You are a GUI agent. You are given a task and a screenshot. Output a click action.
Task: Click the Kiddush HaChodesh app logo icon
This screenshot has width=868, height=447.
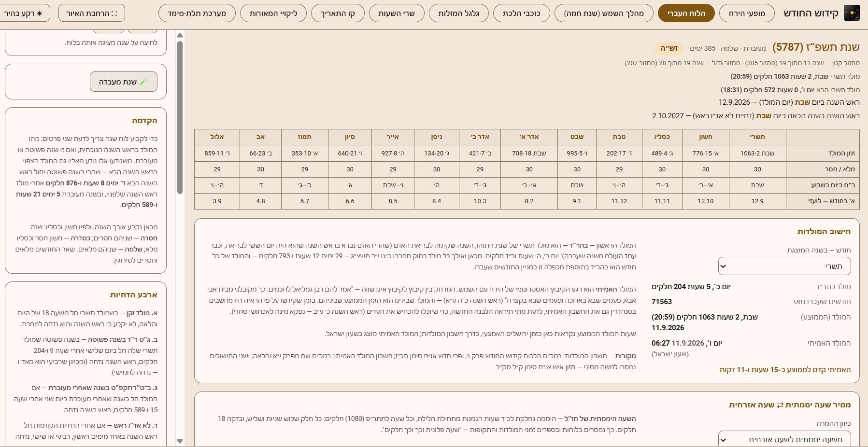(x=852, y=13)
